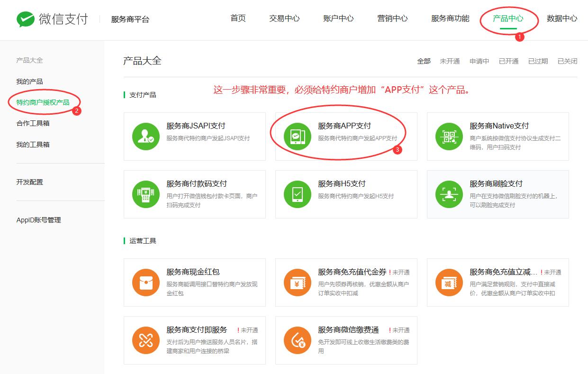Filter products by 未开通 status
The height and width of the screenshot is (374, 588).
click(450, 61)
